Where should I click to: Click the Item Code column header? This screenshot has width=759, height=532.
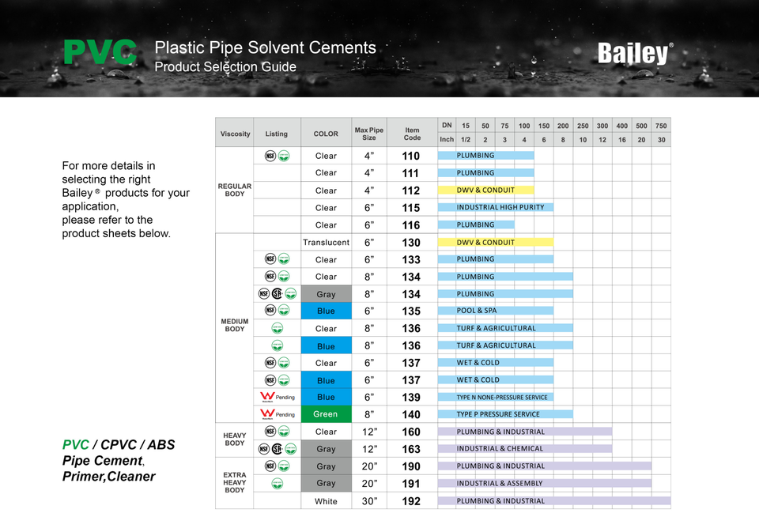413,132
